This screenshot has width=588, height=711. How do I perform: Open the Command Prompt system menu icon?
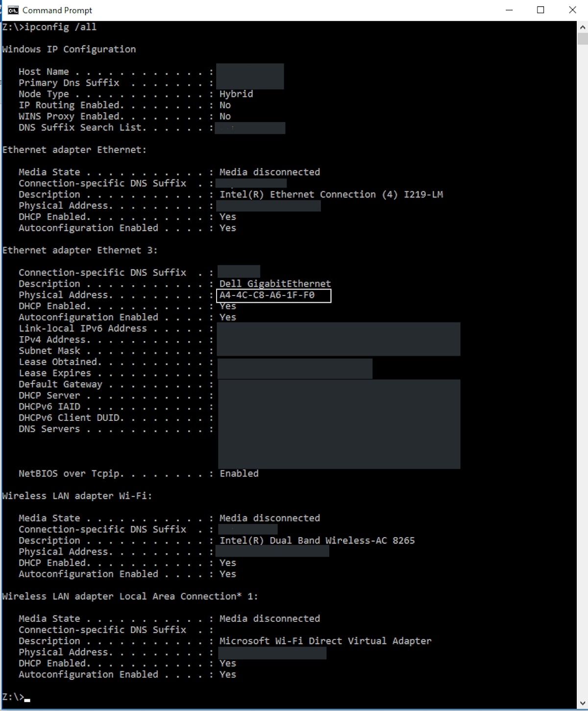(x=13, y=10)
